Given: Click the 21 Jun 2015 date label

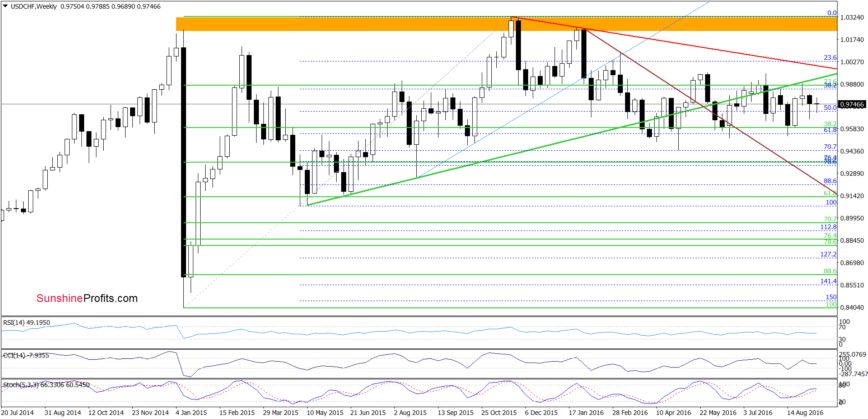Looking at the screenshot, I should [x=368, y=413].
